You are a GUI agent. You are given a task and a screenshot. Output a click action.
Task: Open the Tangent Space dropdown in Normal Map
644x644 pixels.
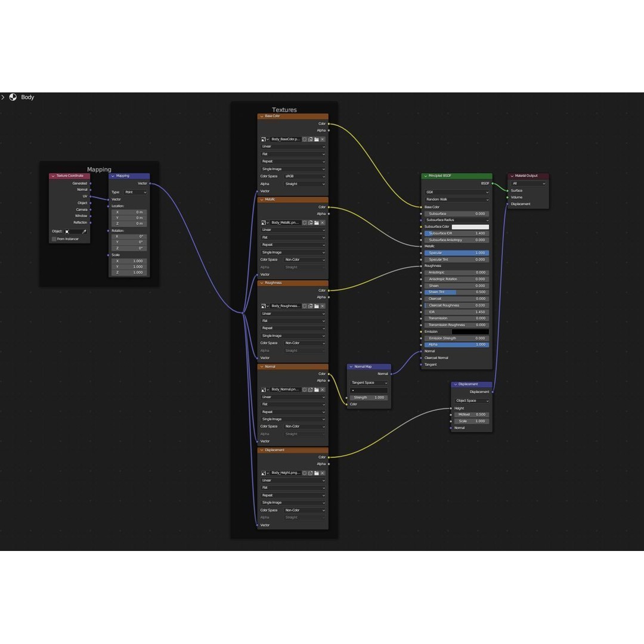(369, 383)
